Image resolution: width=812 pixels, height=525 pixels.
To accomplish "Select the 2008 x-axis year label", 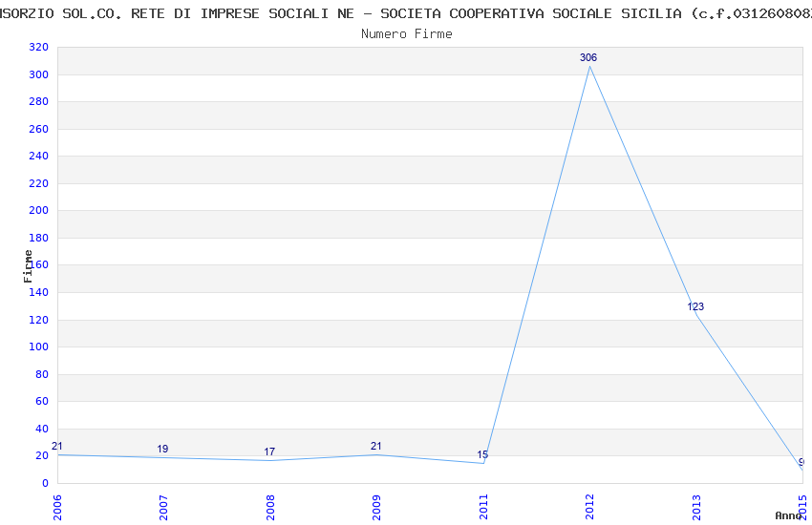I will 270,508.
